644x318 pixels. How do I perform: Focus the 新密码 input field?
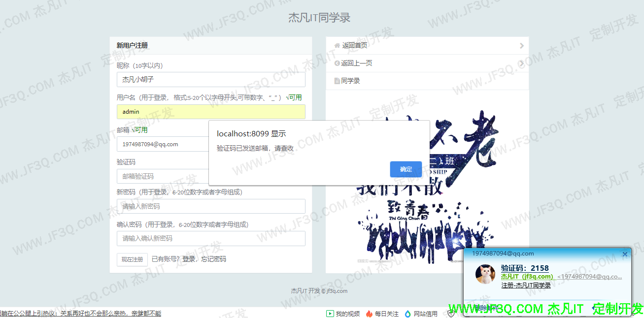coord(211,206)
